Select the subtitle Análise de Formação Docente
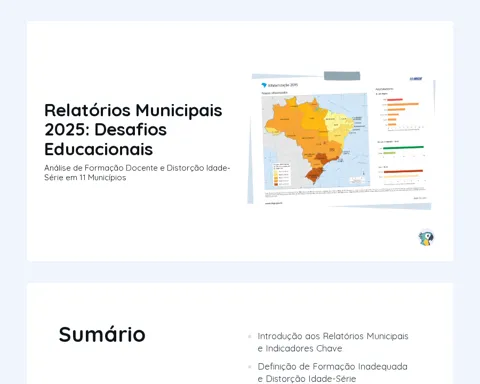This screenshot has height=384, width=480. click(137, 173)
